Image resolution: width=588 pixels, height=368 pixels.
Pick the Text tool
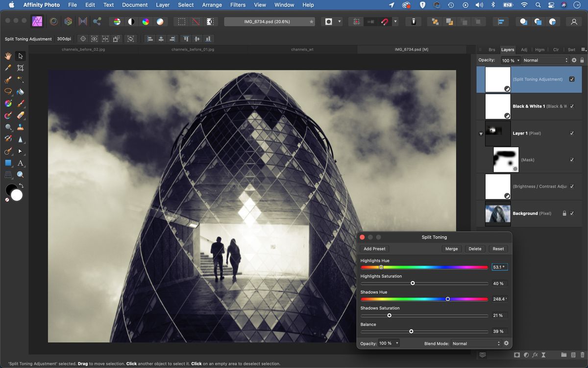tap(20, 162)
